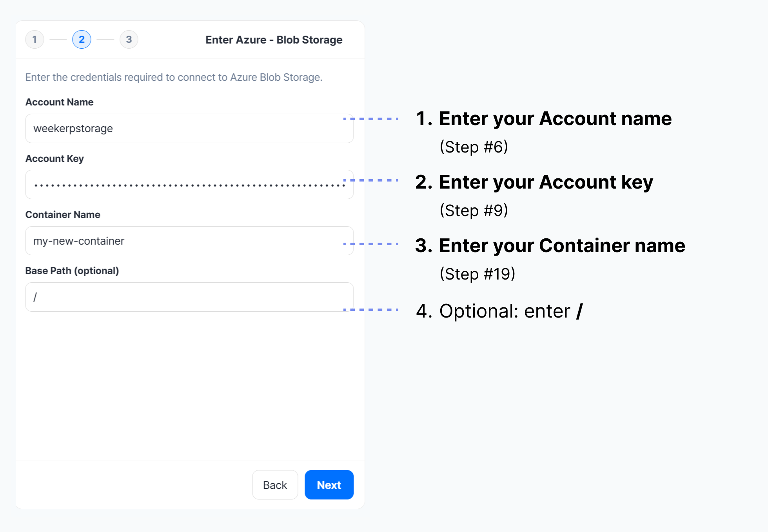Click the Container Name text box
Screen dimensions: 768x532
coord(189,241)
